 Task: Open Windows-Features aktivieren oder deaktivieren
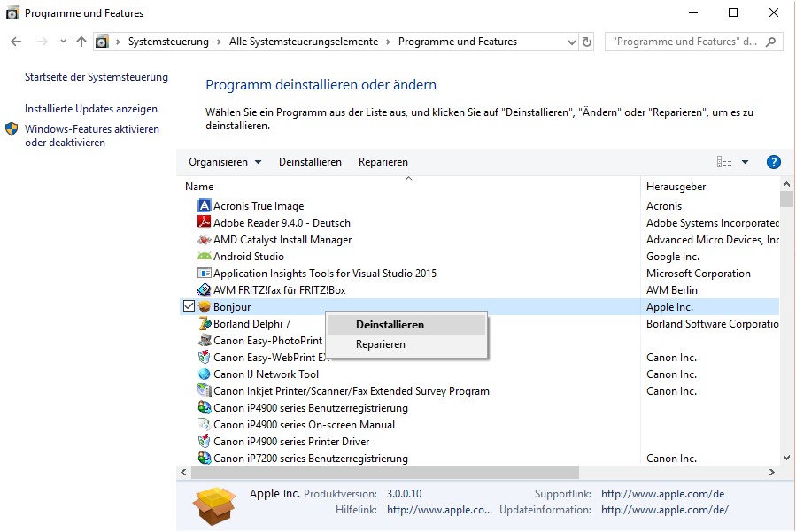click(x=92, y=135)
